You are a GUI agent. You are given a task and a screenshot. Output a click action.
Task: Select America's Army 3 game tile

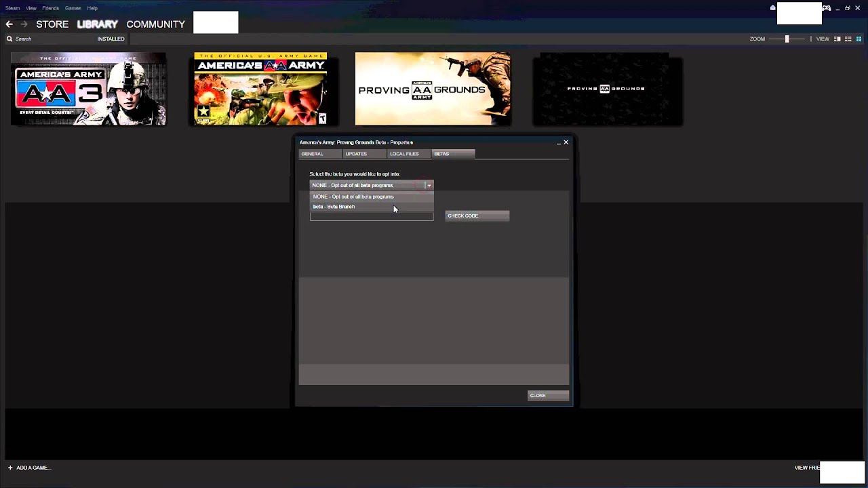point(88,89)
